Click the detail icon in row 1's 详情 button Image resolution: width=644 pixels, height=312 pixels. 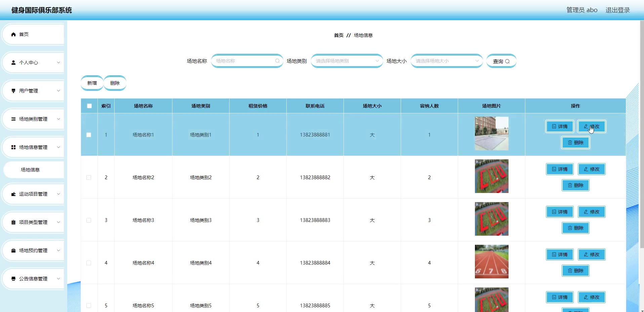click(x=554, y=126)
